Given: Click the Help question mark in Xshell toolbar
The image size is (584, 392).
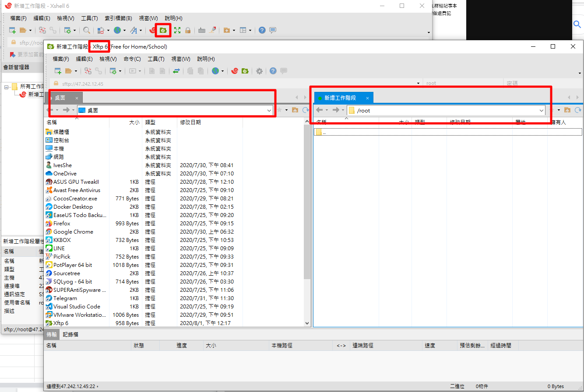Looking at the screenshot, I should click(262, 30).
